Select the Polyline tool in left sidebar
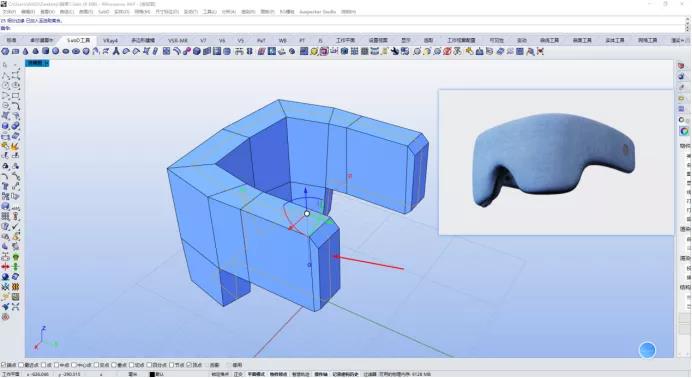 5,76
